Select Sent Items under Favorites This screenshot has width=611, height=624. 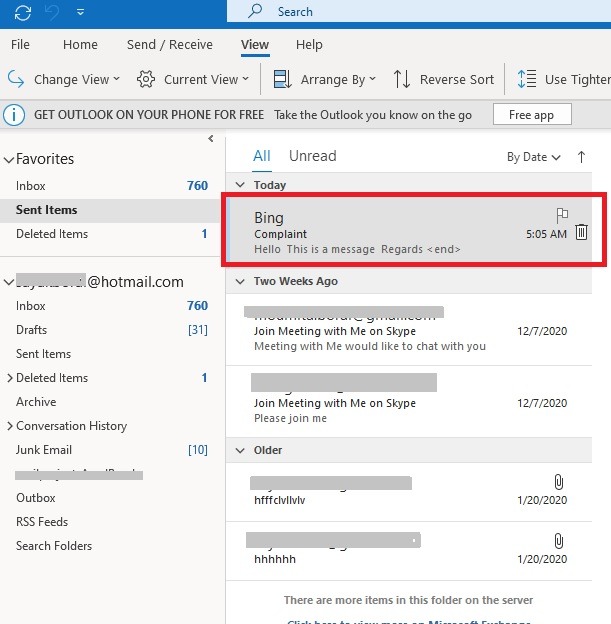(x=109, y=210)
